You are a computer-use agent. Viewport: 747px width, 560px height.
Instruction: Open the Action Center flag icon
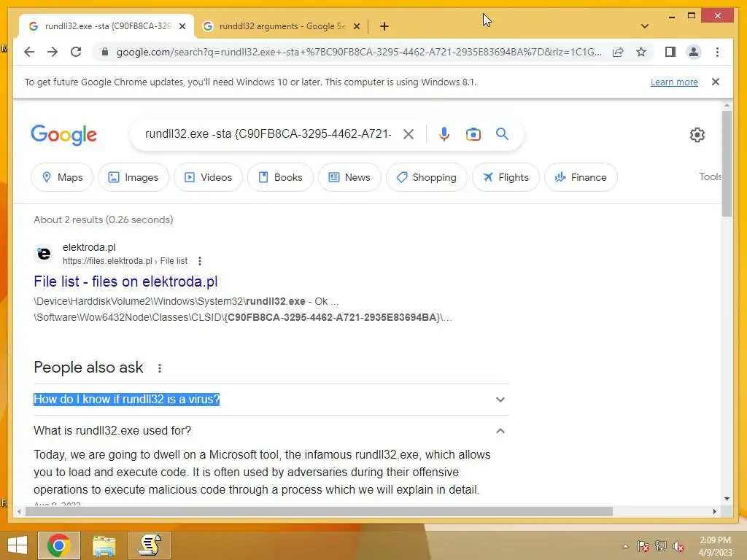[x=643, y=546]
